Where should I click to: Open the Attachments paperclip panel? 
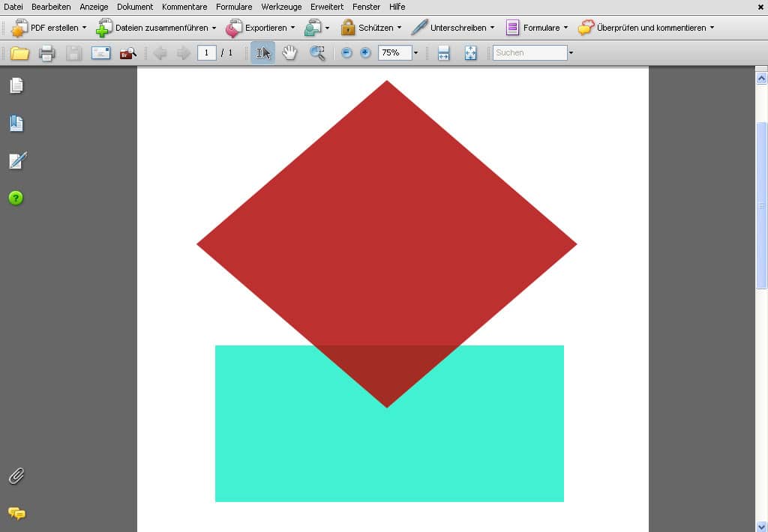(16, 476)
